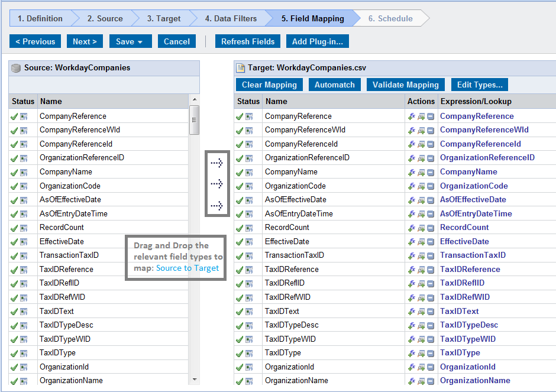Click the CSV file icon beside Target title
Screen dimensions: 556x392
(x=241, y=67)
